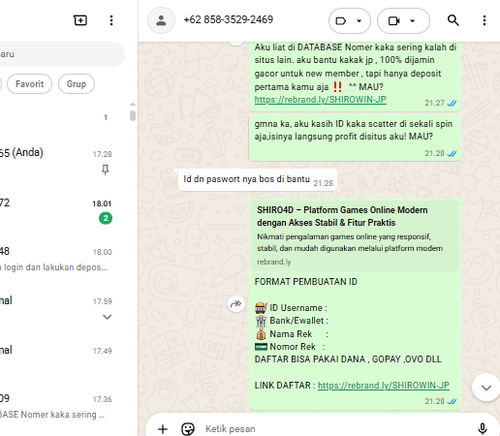Open chat with 2 unread messages at 18.01
Viewport: 500px width, 436px height.
click(63, 210)
